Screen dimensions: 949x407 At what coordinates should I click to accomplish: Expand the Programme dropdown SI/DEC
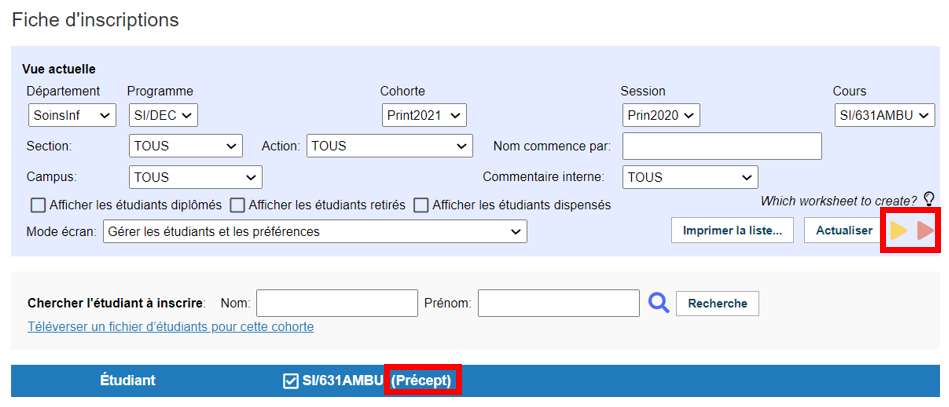pos(163,115)
